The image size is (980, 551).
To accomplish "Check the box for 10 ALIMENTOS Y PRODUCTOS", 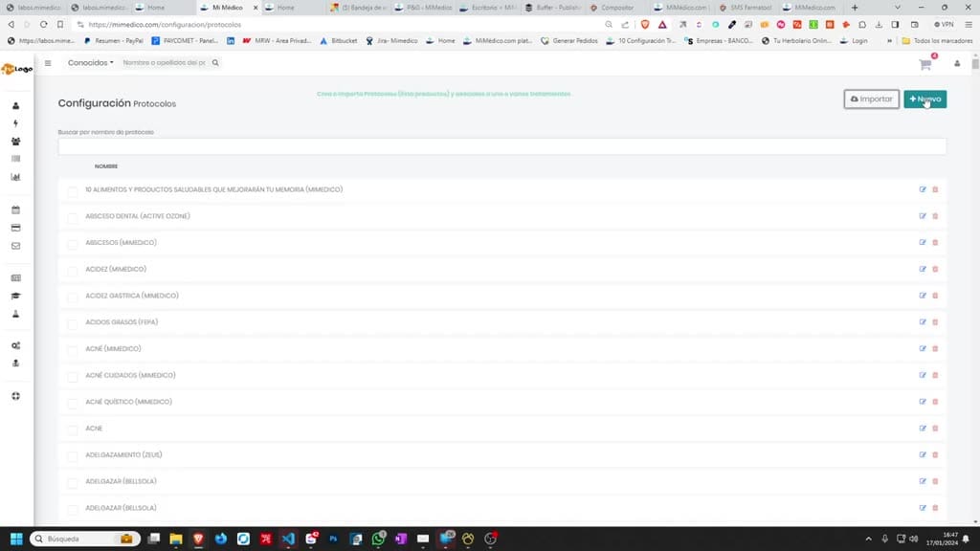I will coord(73,191).
